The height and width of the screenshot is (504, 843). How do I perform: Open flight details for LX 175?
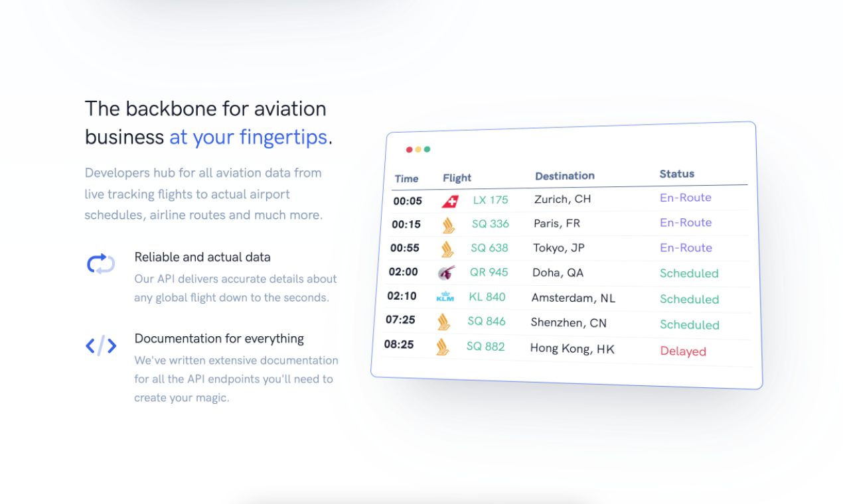click(x=490, y=200)
